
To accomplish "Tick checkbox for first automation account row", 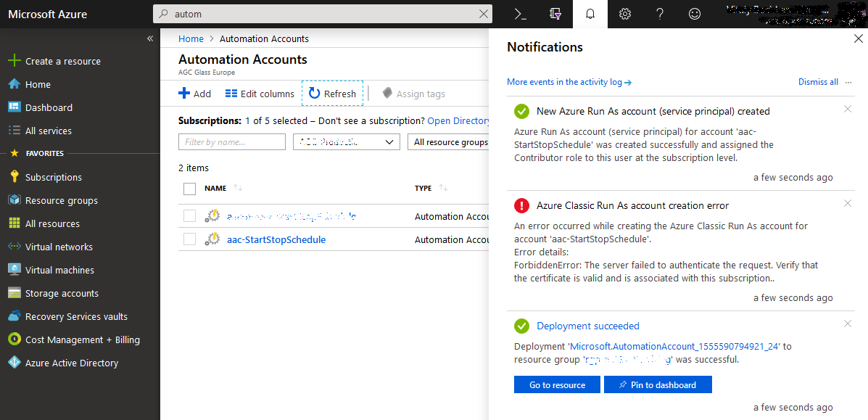I will 189,216.
